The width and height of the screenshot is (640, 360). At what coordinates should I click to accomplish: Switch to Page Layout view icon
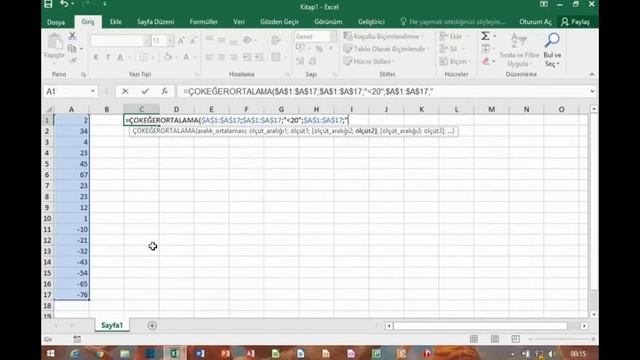[x=495, y=339]
